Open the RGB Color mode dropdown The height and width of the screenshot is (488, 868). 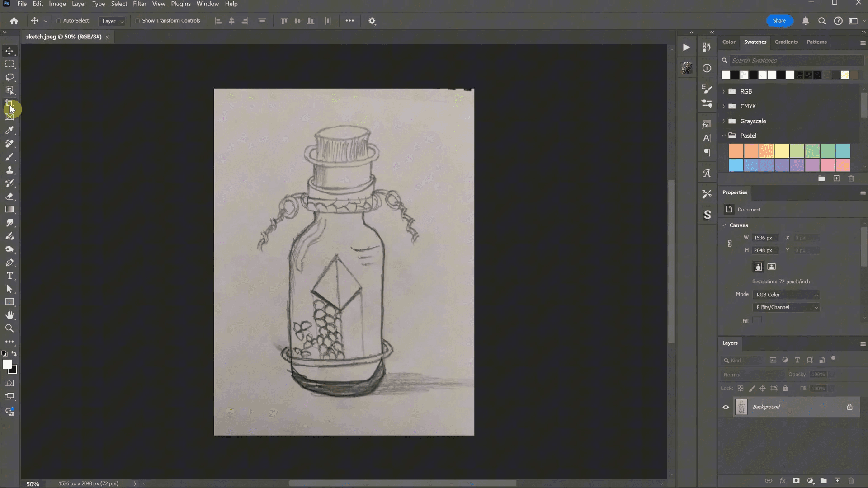(x=786, y=295)
